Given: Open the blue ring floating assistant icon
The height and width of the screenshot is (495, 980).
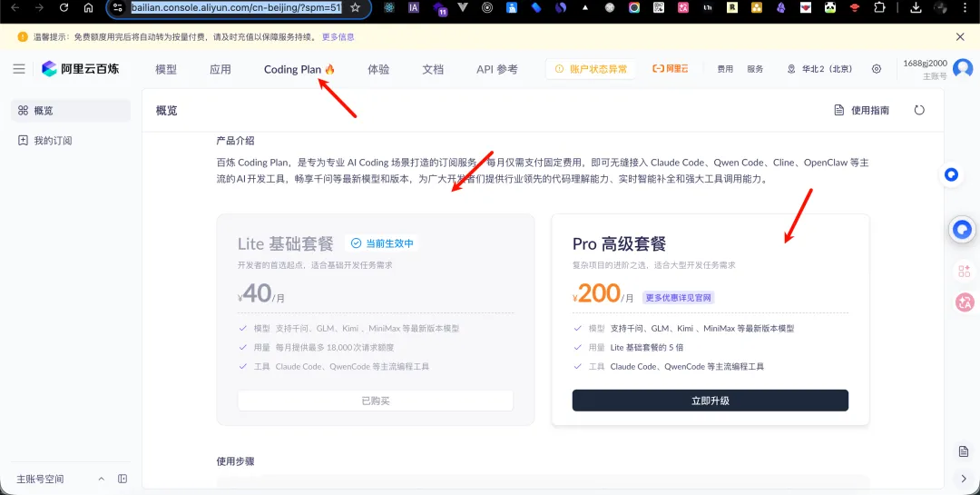Looking at the screenshot, I should pyautogui.click(x=951, y=174).
